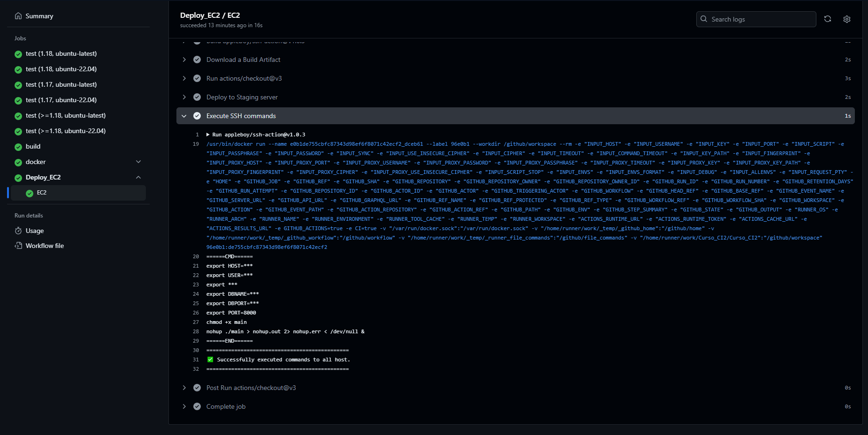Select job test (1.17, ubuntu-22.04)
The height and width of the screenshot is (435, 868).
point(61,100)
